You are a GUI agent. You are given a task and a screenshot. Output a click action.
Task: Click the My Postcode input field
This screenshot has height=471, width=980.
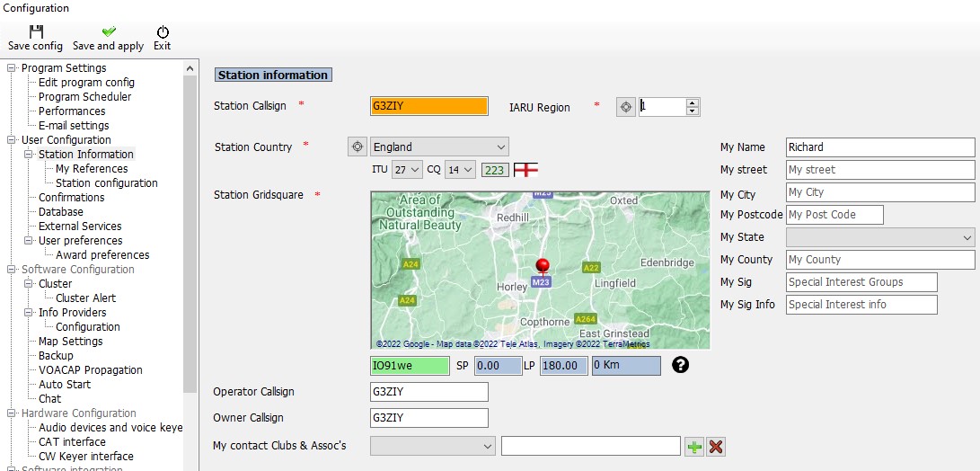pyautogui.click(x=834, y=215)
